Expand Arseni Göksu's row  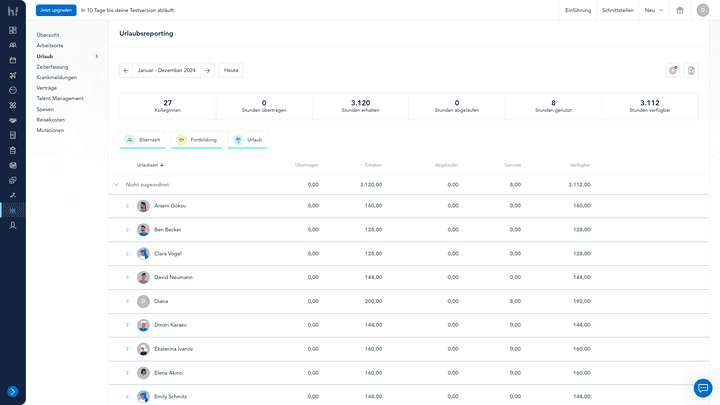click(127, 206)
